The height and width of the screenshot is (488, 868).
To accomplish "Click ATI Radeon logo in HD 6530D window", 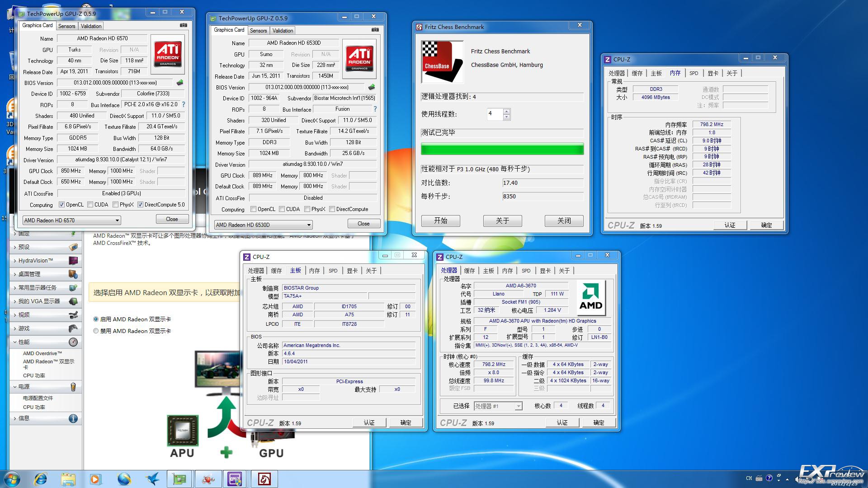I will tap(359, 59).
